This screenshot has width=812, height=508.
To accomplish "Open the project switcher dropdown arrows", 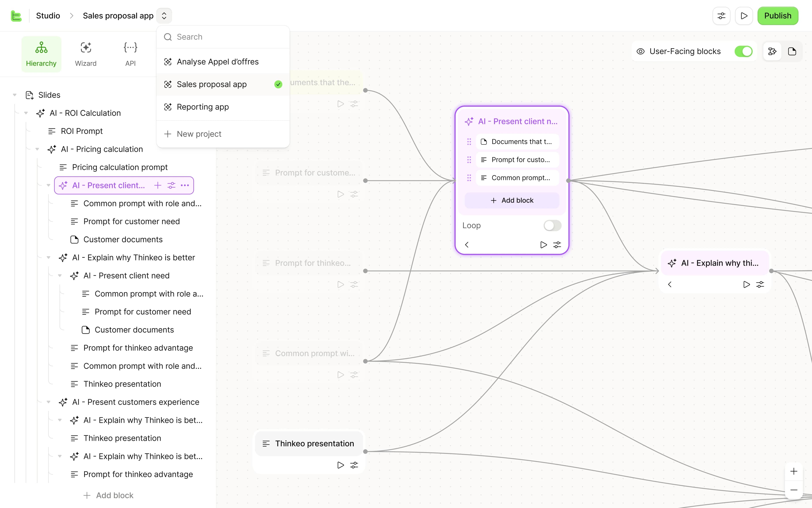I will tap(164, 16).
